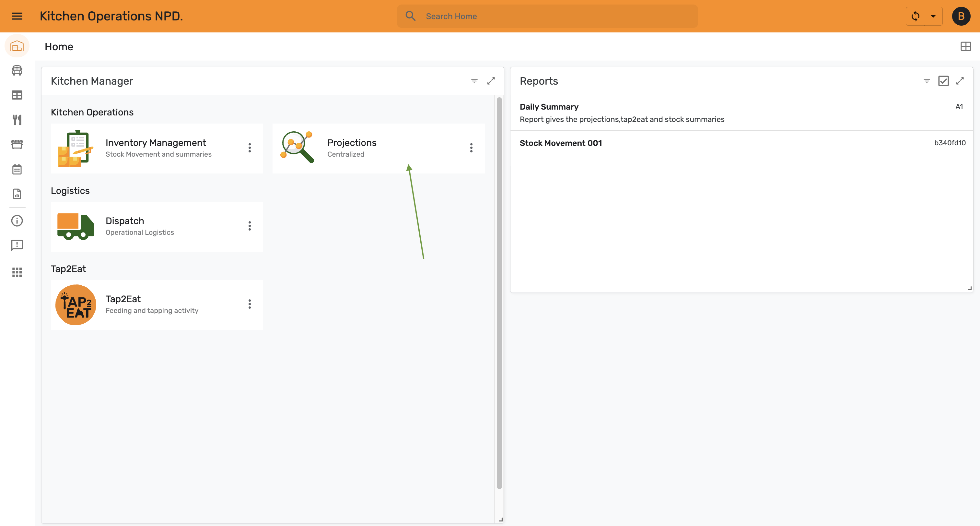Viewport: 980px width, 526px height.
Task: Open the Projections card
Action: point(379,149)
